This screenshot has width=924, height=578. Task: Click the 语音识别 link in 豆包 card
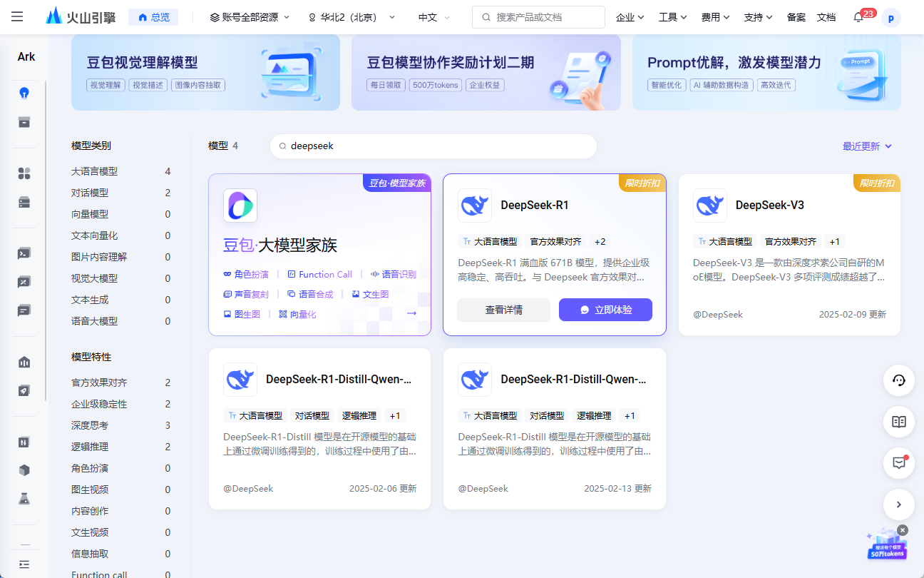pyautogui.click(x=393, y=274)
